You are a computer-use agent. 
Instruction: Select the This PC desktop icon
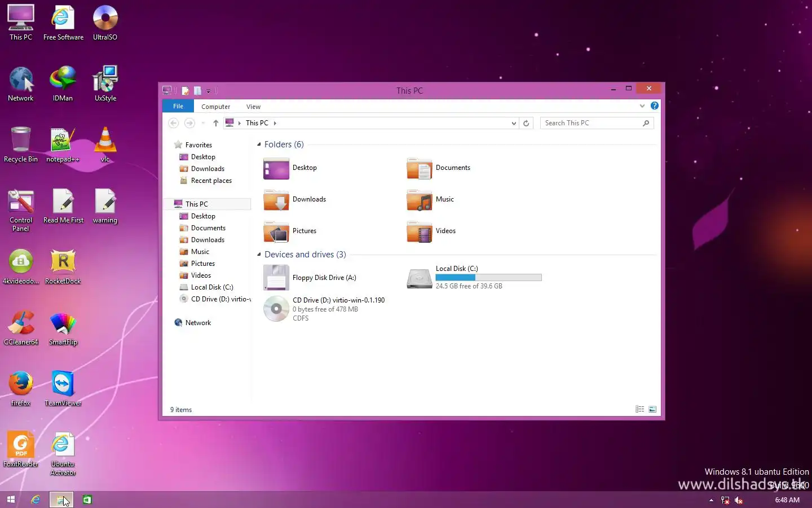[21, 23]
